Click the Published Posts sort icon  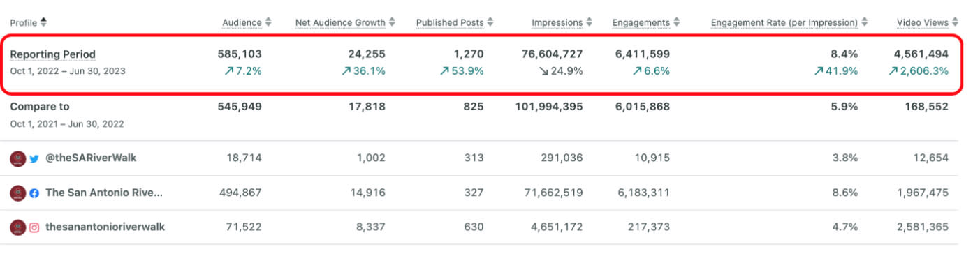[x=490, y=22]
